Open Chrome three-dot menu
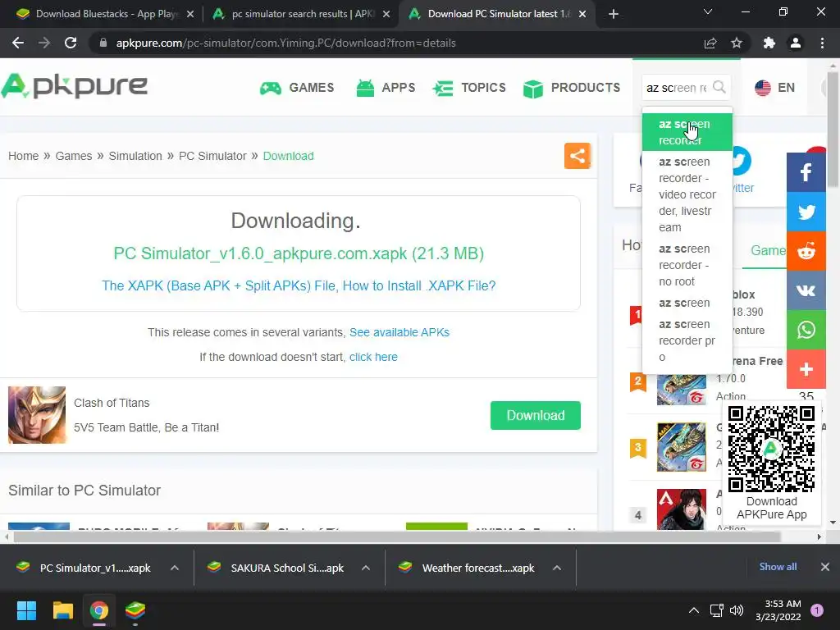840x630 pixels. 822,43
